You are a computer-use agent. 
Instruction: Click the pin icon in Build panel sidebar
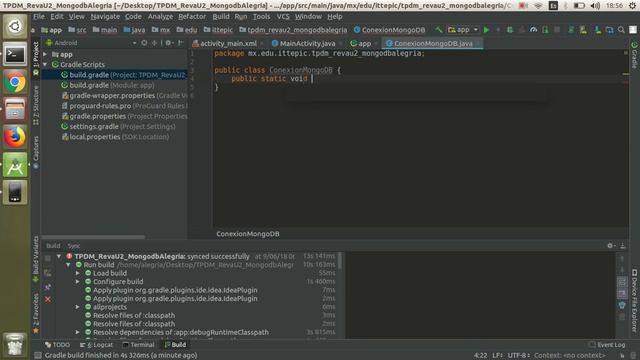coord(48,287)
